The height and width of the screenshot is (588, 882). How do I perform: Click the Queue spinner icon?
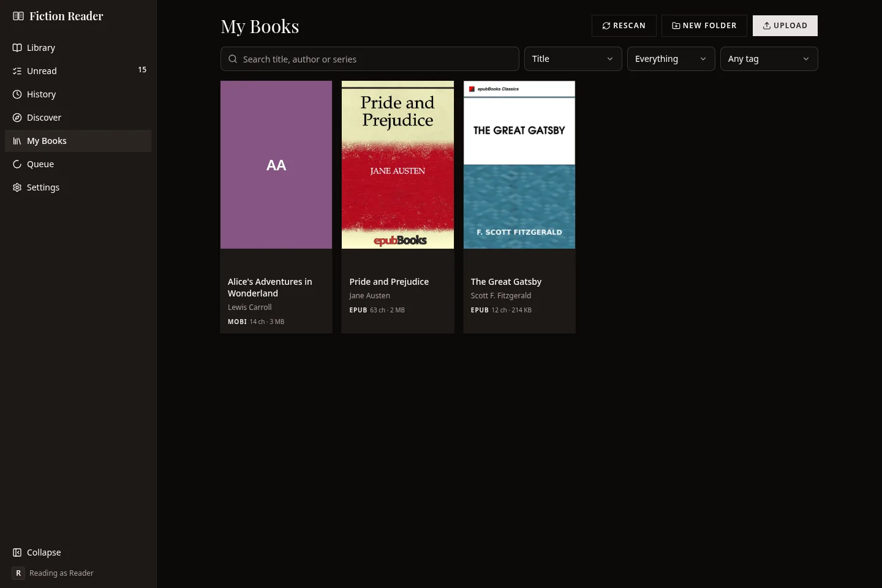17,164
